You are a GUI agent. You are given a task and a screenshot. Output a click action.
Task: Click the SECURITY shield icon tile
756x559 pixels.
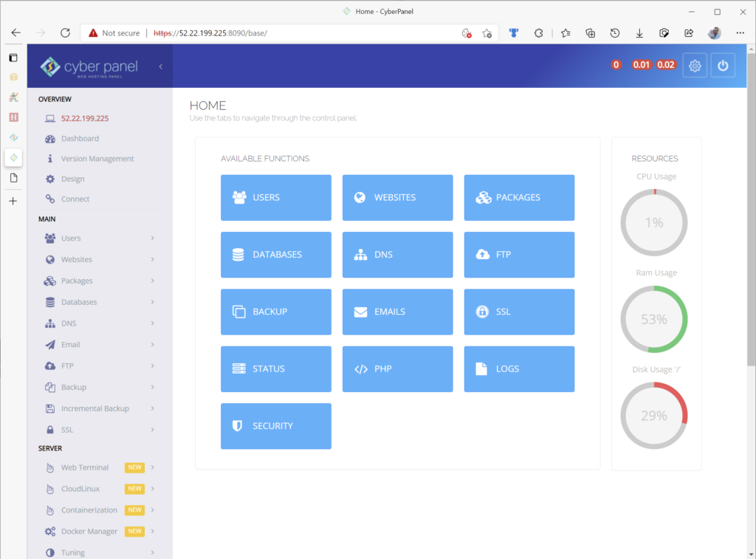tap(237, 426)
